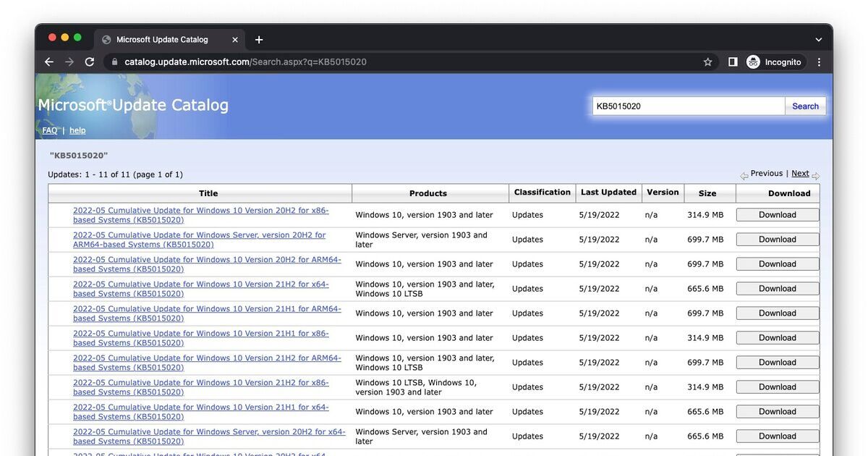Open Chrome's three-dot menu

point(819,62)
